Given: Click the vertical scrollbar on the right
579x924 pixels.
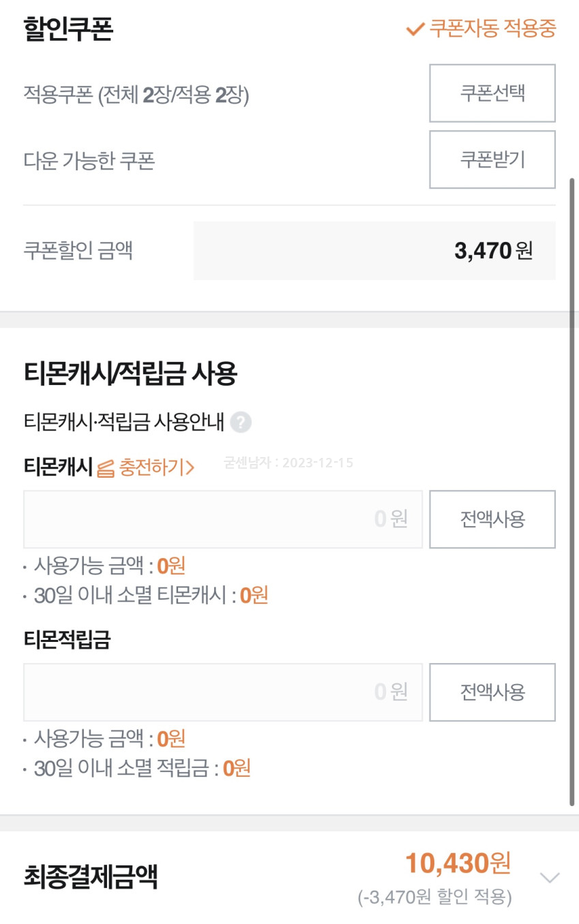Looking at the screenshot, I should coord(571,491).
